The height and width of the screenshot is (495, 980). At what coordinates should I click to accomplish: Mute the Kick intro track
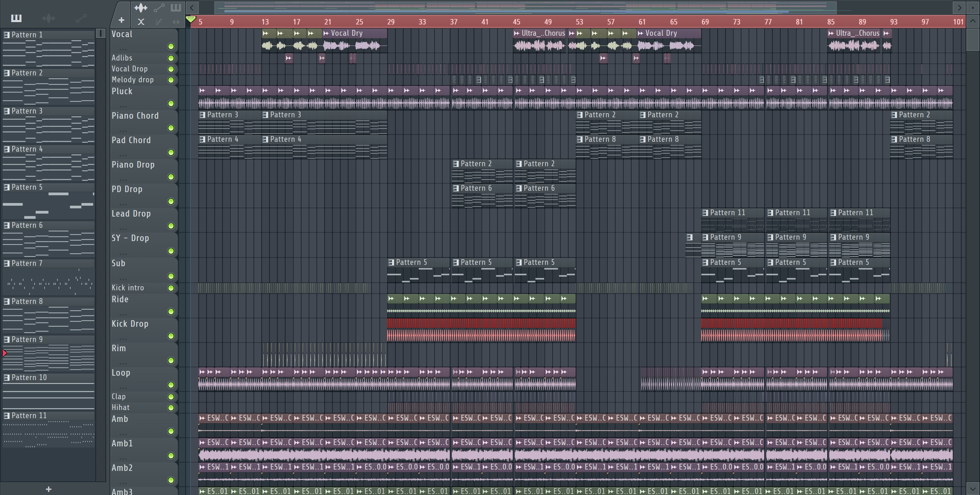[171, 288]
